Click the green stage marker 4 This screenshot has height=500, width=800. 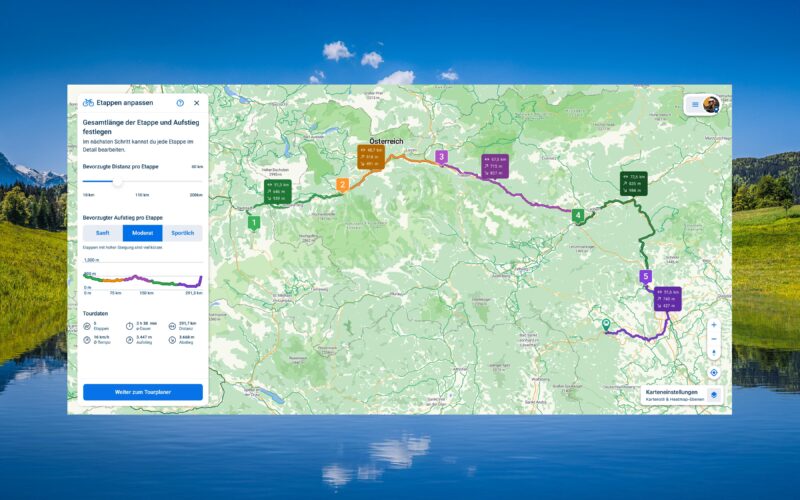(578, 216)
